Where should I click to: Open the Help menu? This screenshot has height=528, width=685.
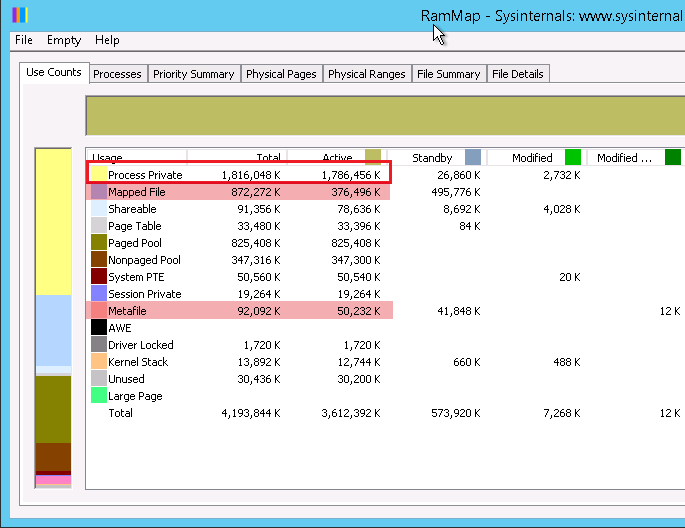[x=107, y=40]
